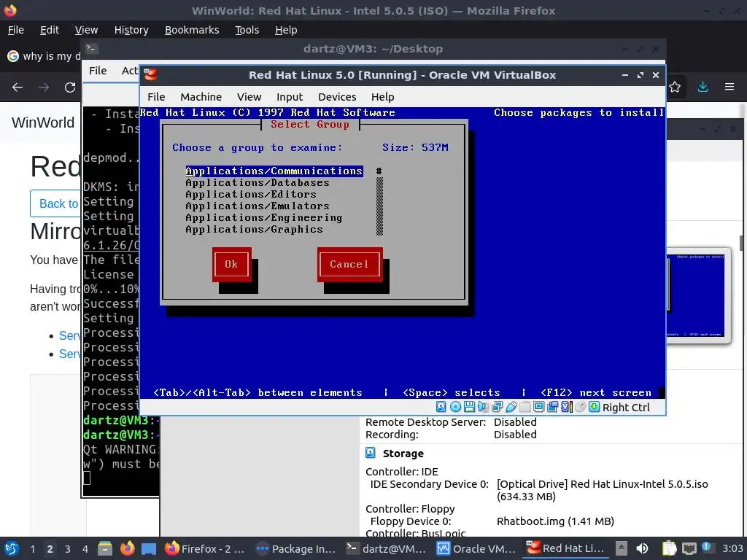Expand taskbar tray arrow button

622,548
